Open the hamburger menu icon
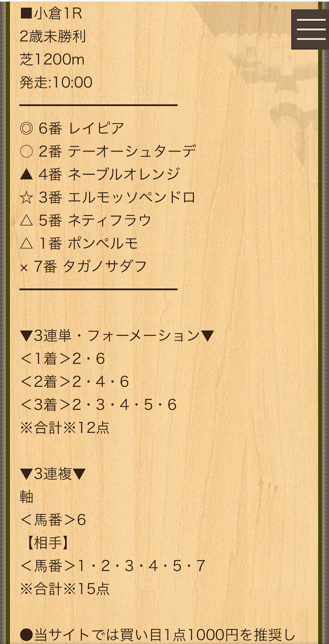 tap(311, 30)
